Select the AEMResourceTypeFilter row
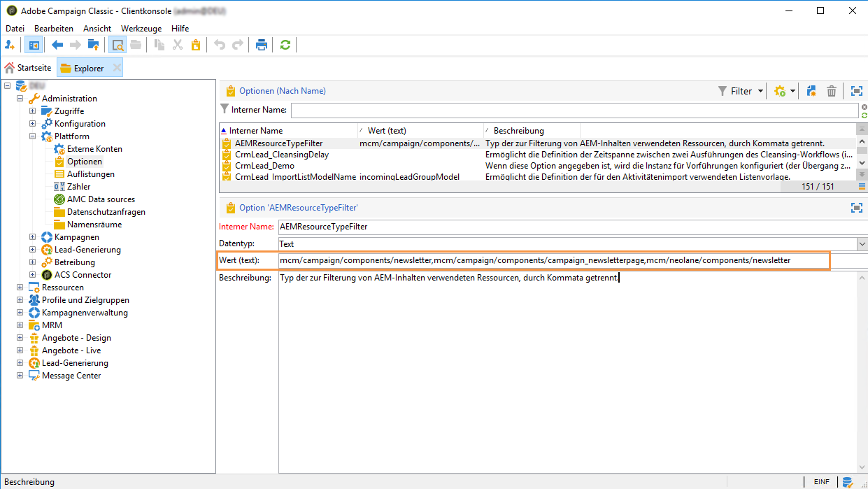The width and height of the screenshot is (868, 489). click(537, 143)
